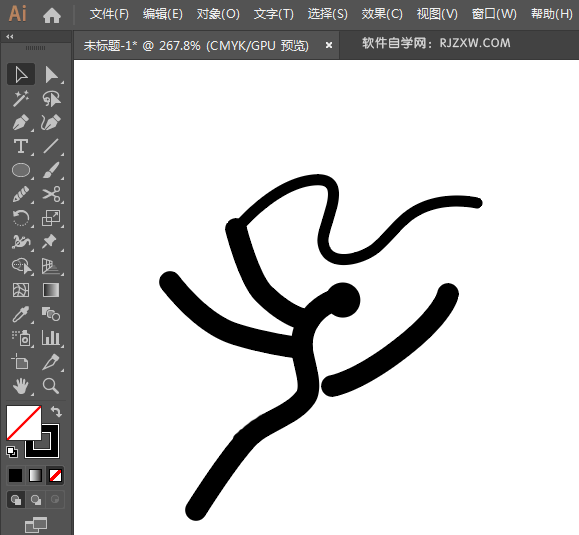Set paint to None mode

(55, 476)
